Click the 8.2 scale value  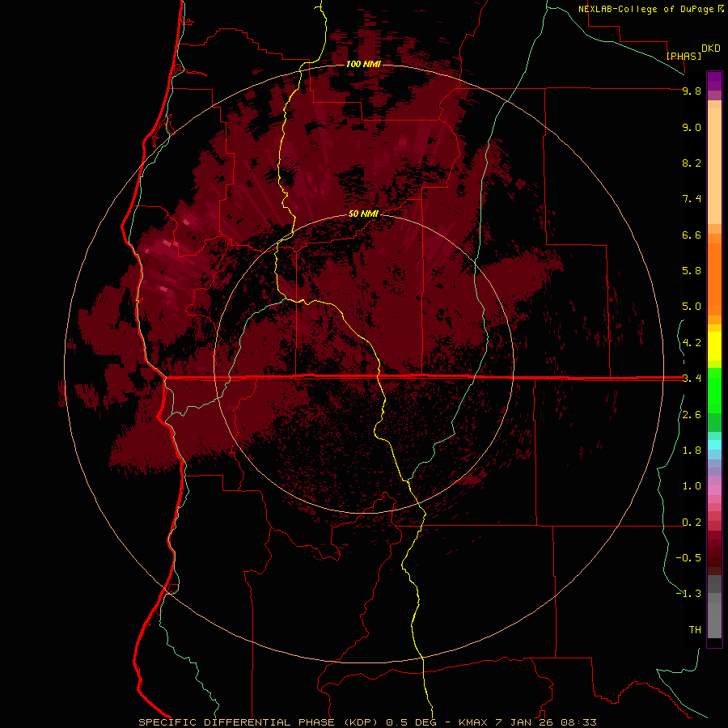click(x=692, y=163)
